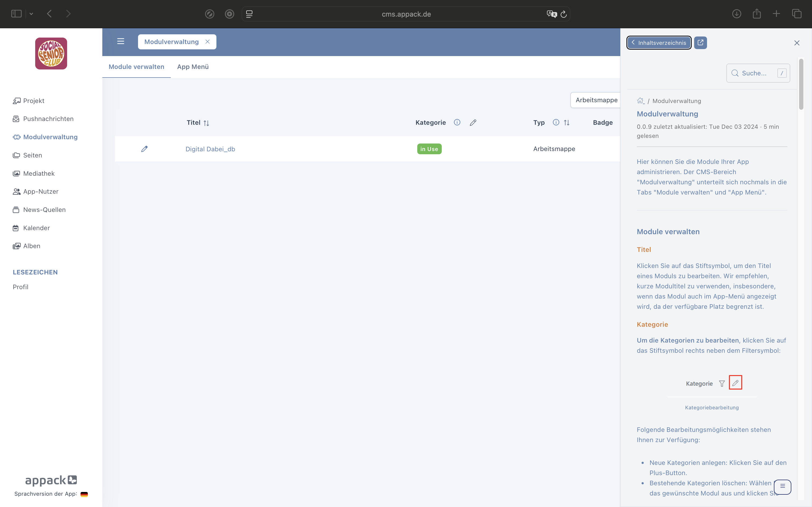
Task: Open the Digital Dabei_db module link
Action: [x=210, y=149]
